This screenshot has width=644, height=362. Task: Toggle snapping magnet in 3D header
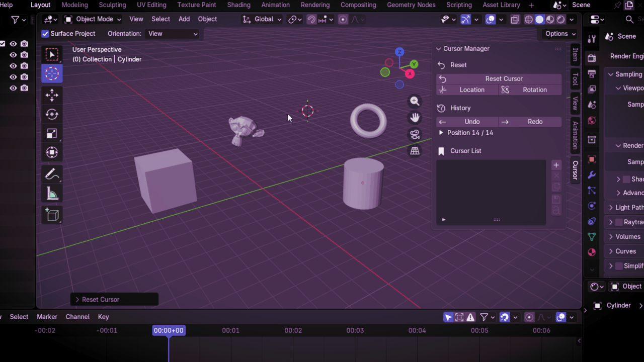click(311, 20)
